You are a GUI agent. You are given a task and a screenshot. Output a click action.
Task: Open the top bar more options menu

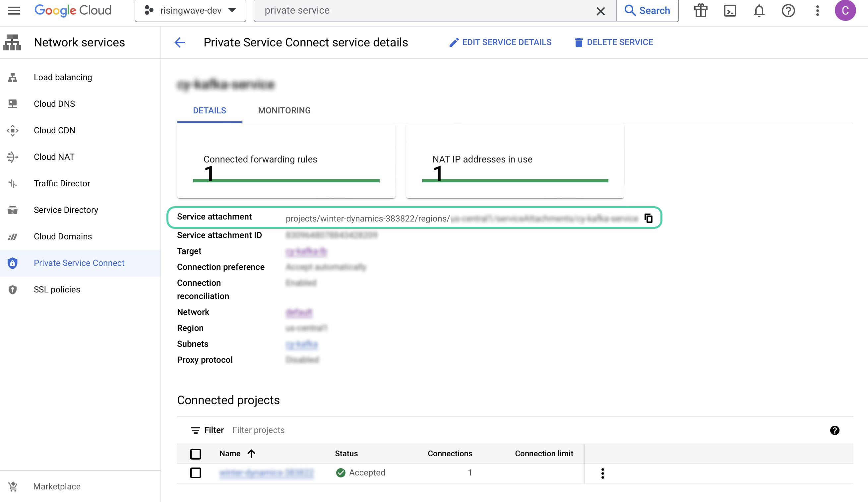tap(817, 11)
